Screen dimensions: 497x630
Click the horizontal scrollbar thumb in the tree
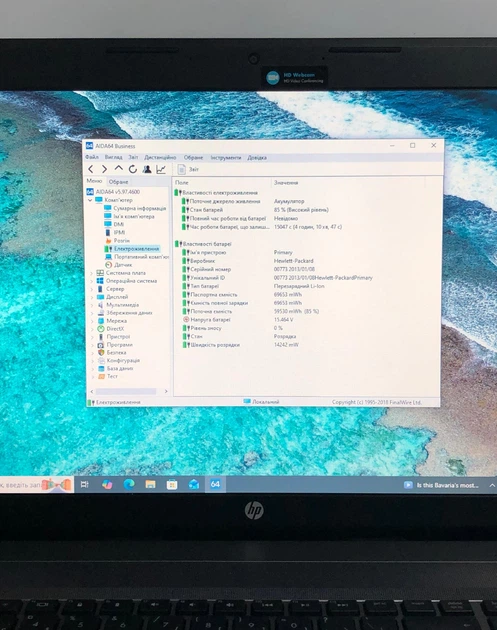(x=126, y=391)
